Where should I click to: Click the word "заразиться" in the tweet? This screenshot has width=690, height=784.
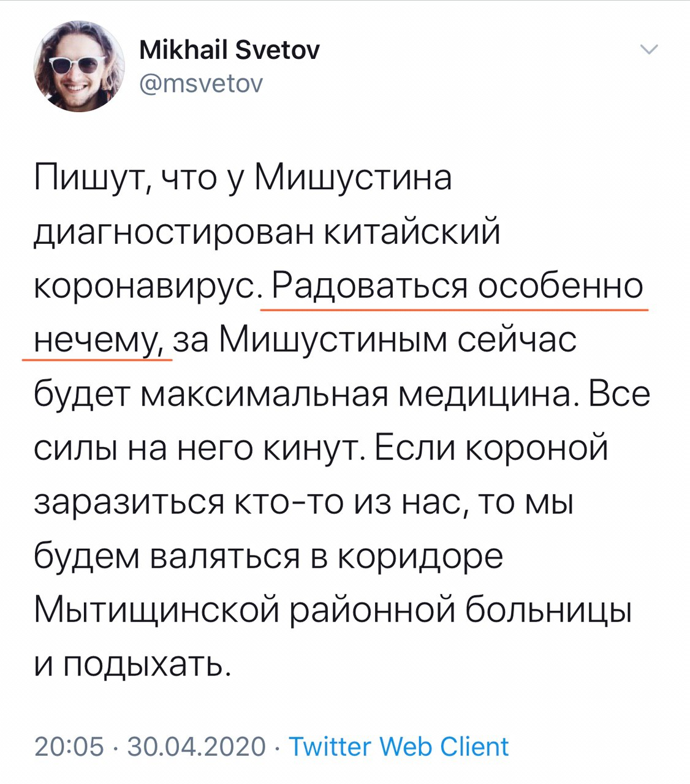click(x=127, y=503)
